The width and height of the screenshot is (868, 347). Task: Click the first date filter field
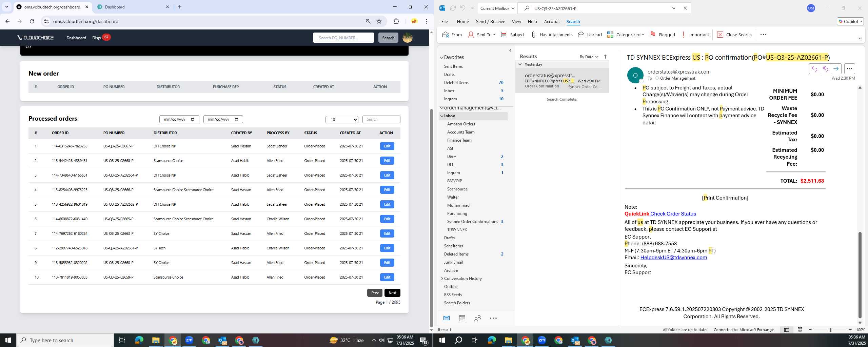[x=179, y=119]
